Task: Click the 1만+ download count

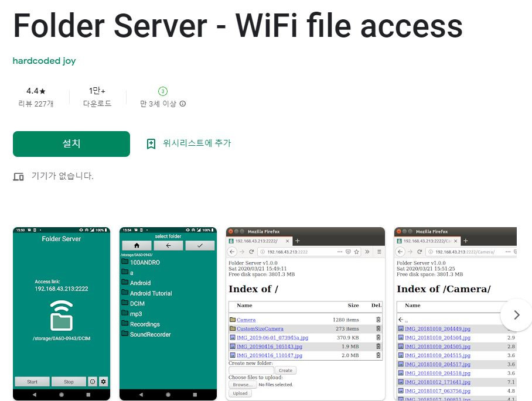Action: click(97, 91)
